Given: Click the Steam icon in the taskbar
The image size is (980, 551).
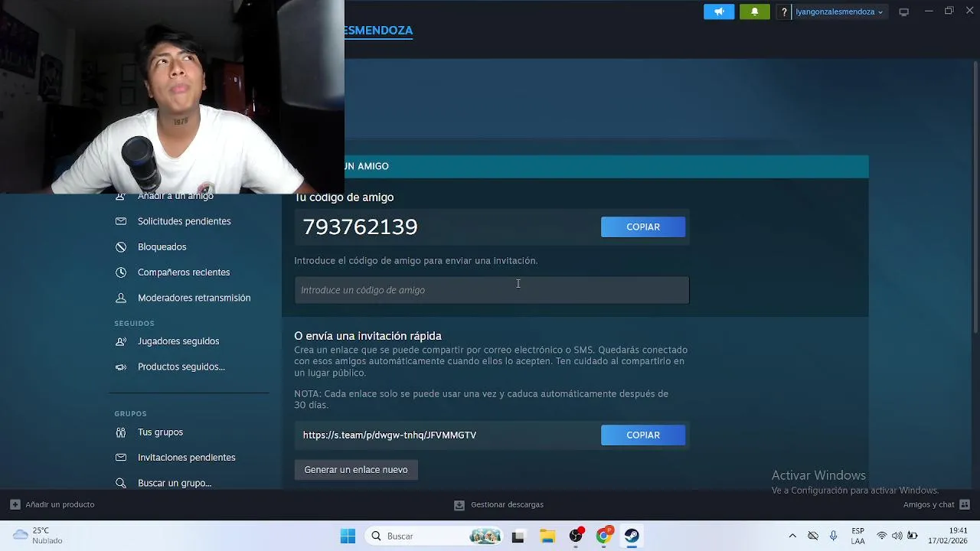Looking at the screenshot, I should click(x=632, y=536).
